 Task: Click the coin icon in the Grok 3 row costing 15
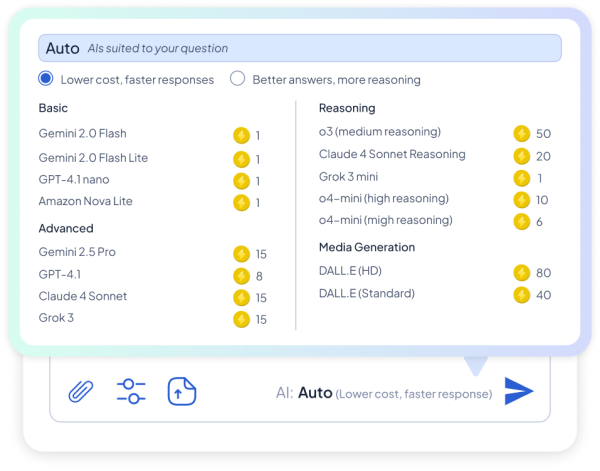pos(241,319)
